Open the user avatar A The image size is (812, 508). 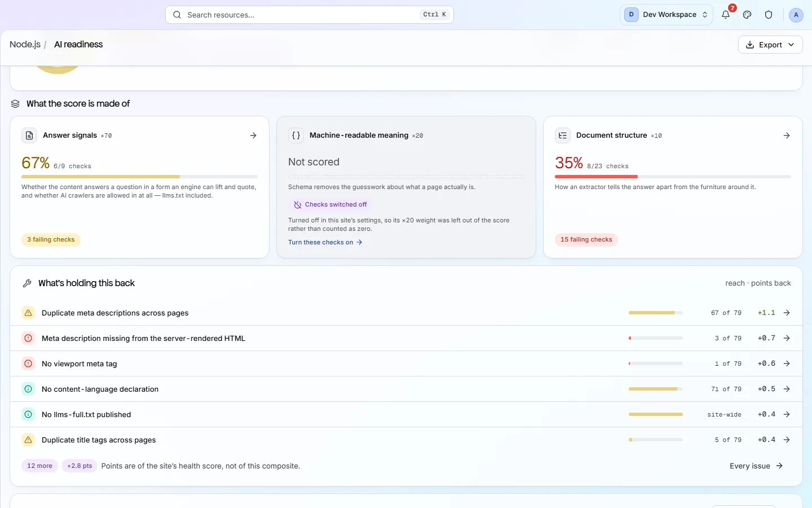796,15
